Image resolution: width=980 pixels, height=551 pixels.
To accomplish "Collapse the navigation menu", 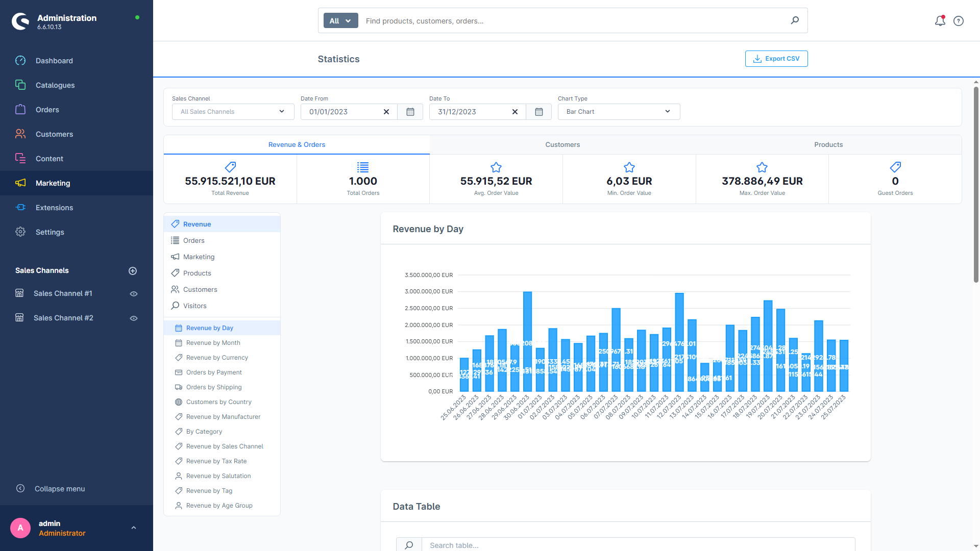I will coord(59,488).
